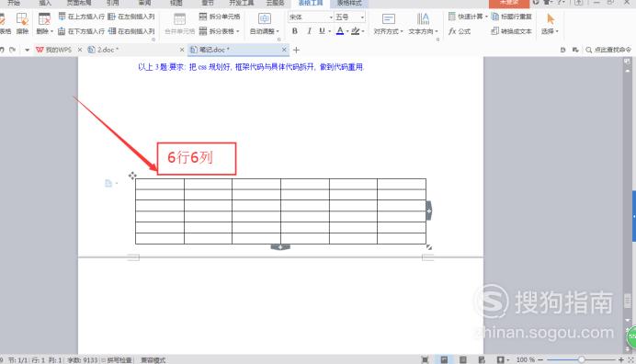Apply the font color (A) button
Image resolution: width=636 pixels, height=364 pixels.
340,31
